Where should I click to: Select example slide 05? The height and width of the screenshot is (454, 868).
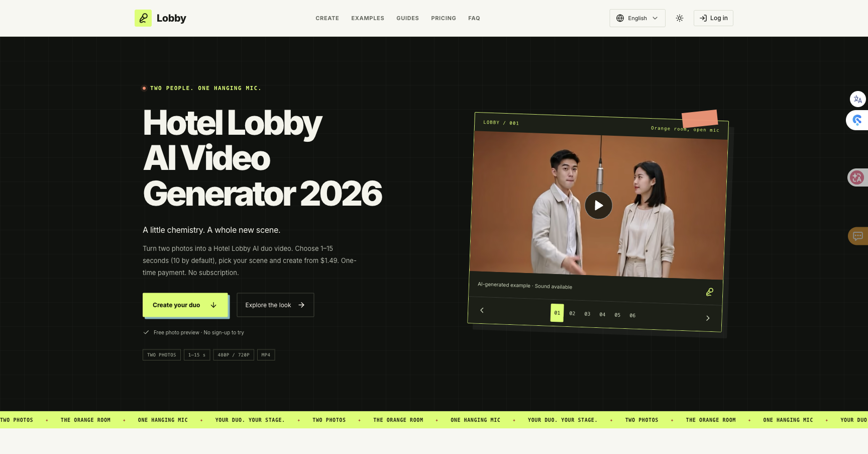(x=617, y=315)
